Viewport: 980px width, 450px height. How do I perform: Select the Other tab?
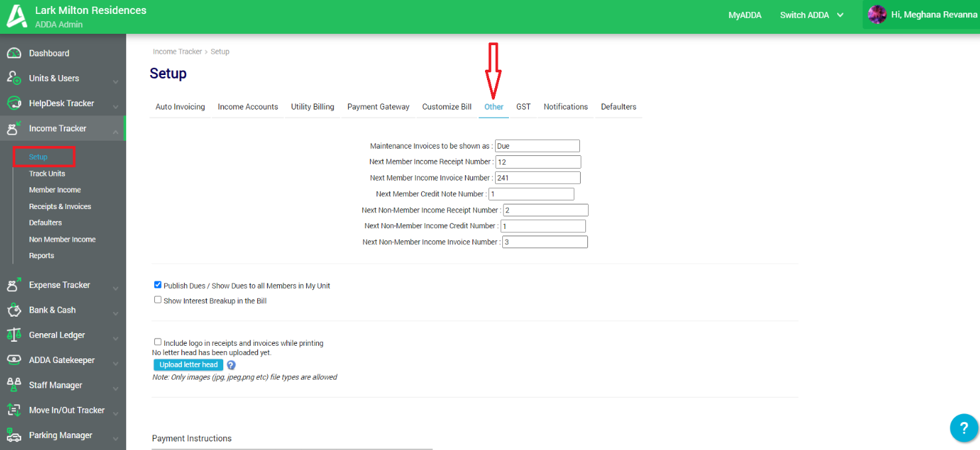click(494, 107)
